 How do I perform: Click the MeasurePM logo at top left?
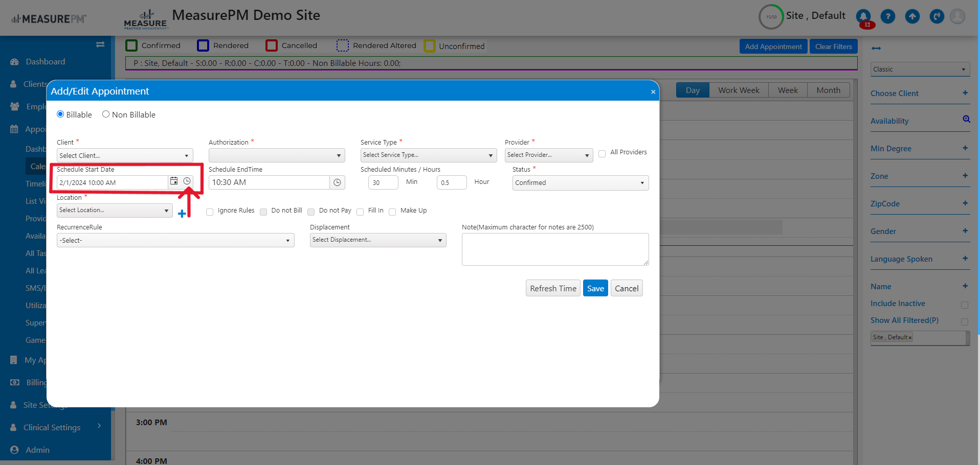(49, 19)
